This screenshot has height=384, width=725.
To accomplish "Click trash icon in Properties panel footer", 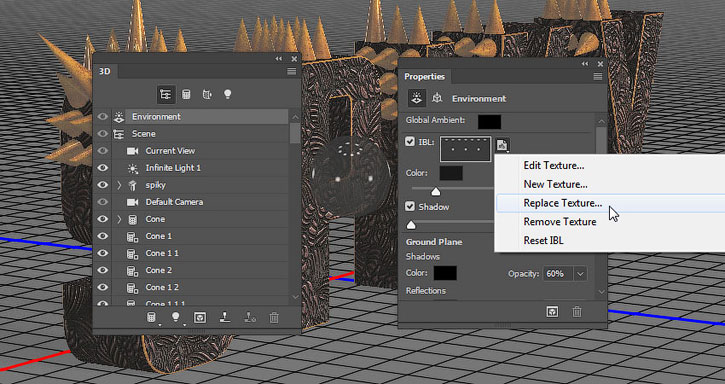I will click(x=577, y=312).
